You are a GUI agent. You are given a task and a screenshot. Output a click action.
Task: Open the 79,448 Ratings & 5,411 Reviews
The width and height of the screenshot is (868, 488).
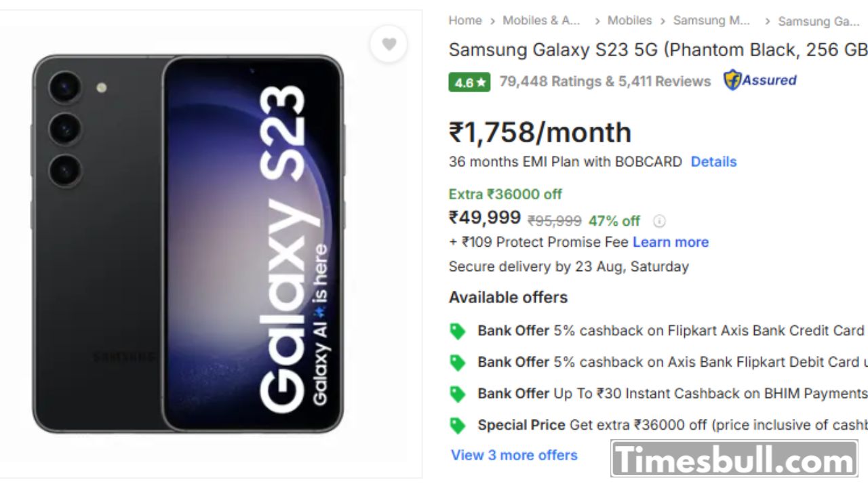(605, 81)
